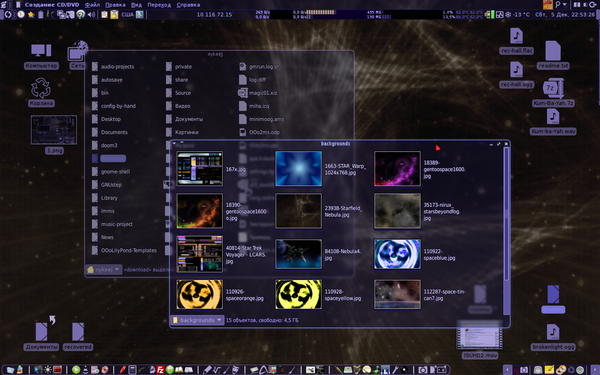Open the Правка menu
The width and height of the screenshot is (600, 375).
click(115, 5)
